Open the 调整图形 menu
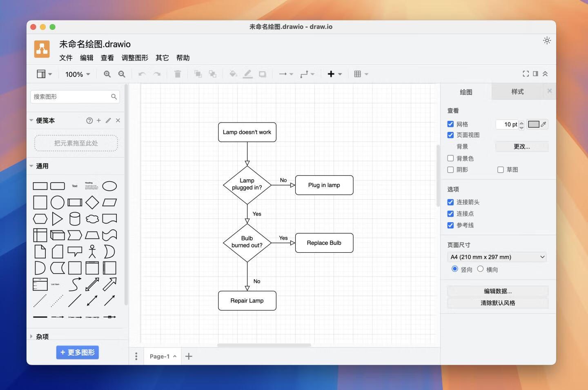This screenshot has width=588, height=390. [x=135, y=58]
